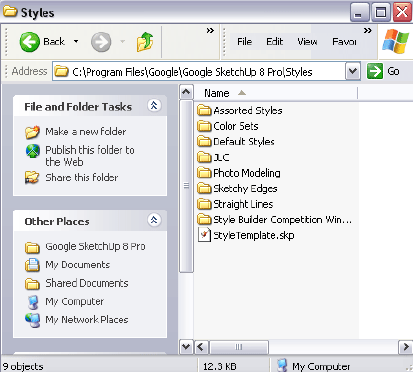The width and height of the screenshot is (413, 372).
Task: Click the green Back arrow button
Action: (30, 42)
